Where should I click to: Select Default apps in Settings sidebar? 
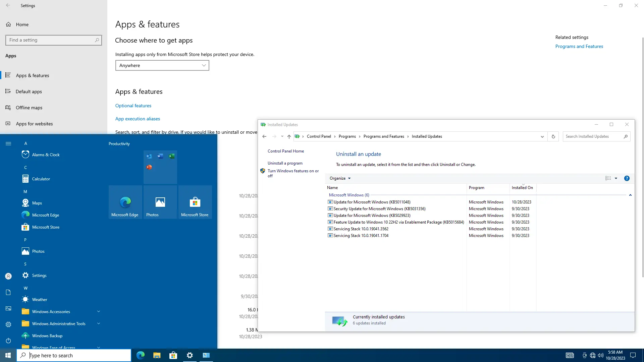[29, 92]
